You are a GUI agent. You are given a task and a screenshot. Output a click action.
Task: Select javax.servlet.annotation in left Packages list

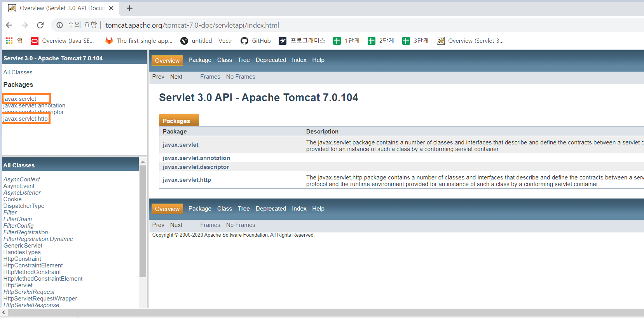tap(34, 105)
